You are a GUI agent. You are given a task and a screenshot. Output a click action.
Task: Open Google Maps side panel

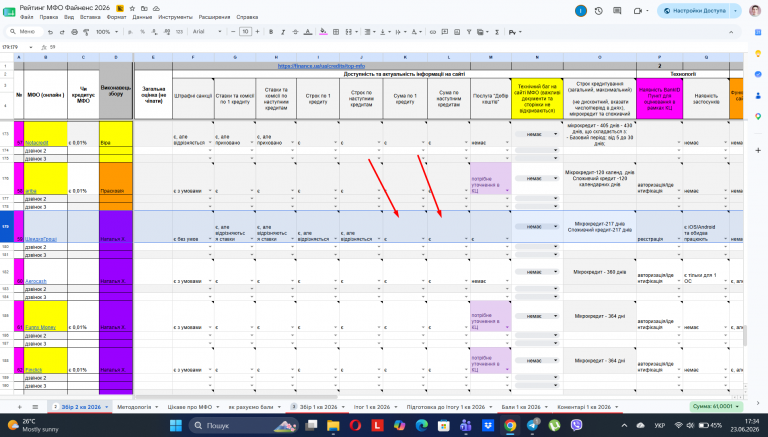pos(758,116)
